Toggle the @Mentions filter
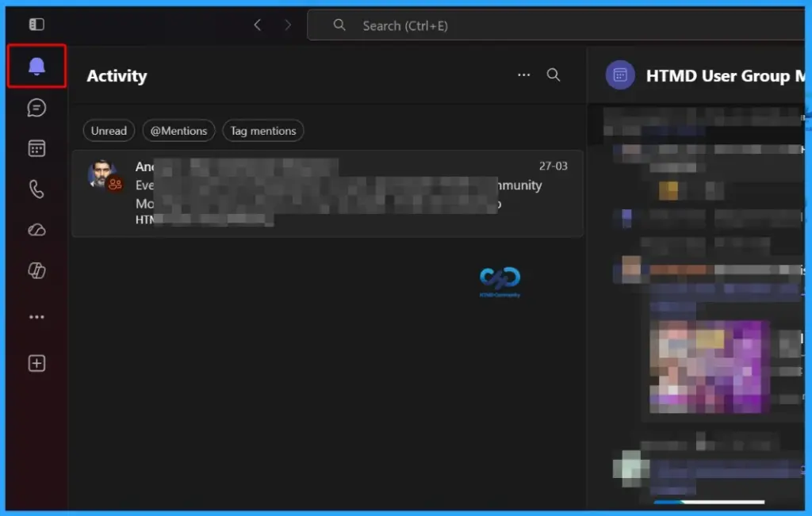 click(178, 130)
